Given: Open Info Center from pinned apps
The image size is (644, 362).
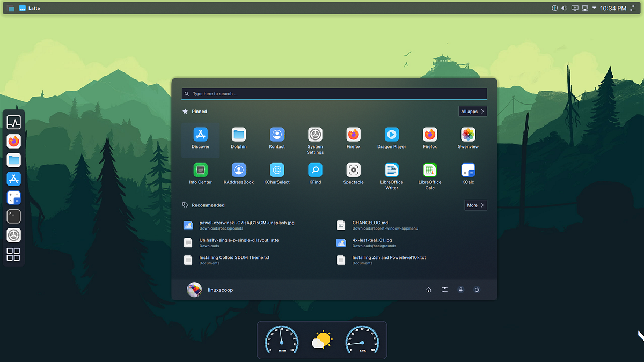Looking at the screenshot, I should point(200,169).
